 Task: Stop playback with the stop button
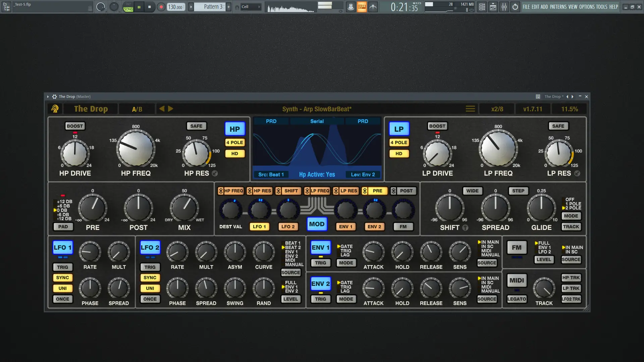click(149, 7)
